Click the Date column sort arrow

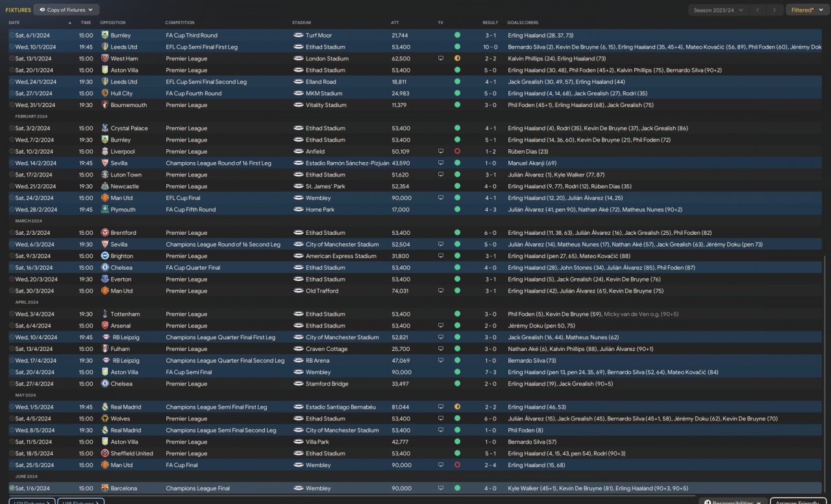[x=69, y=23]
